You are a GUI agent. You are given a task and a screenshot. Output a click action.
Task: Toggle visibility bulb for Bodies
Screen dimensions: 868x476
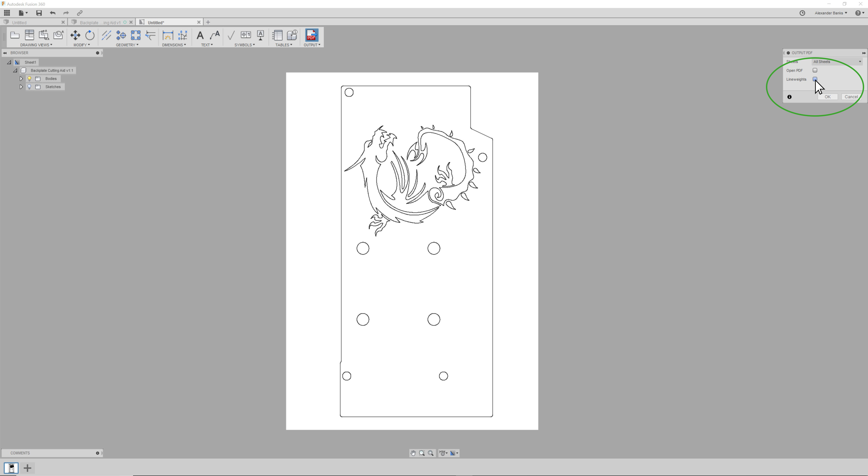click(29, 79)
